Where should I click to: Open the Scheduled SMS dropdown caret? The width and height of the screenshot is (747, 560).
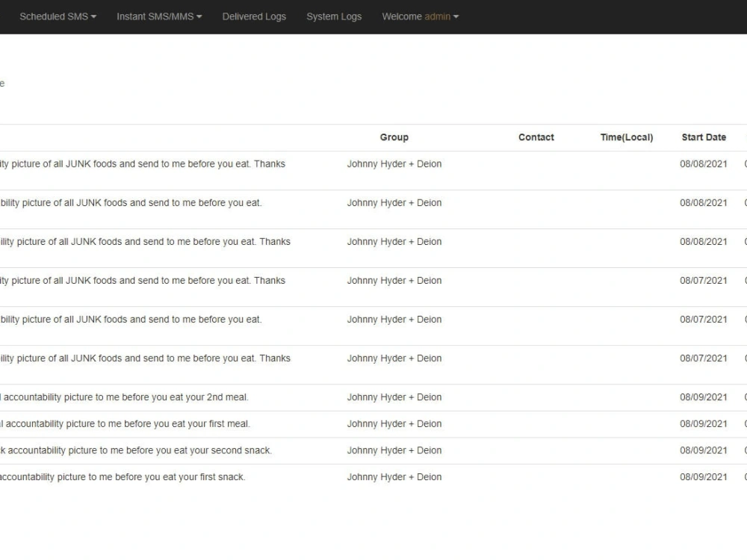[93, 16]
